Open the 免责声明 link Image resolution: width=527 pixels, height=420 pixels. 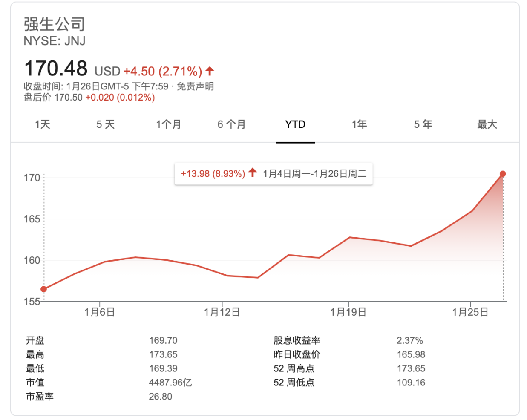click(195, 86)
